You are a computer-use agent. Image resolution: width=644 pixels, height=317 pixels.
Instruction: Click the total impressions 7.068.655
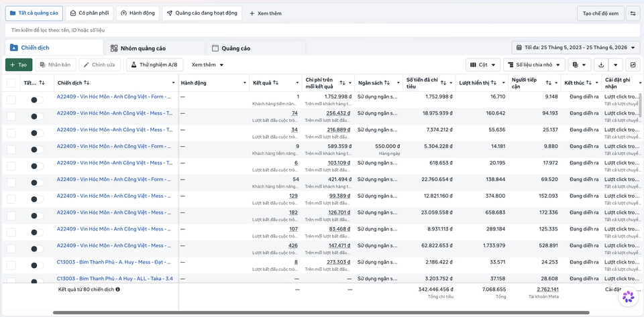pyautogui.click(x=494, y=289)
